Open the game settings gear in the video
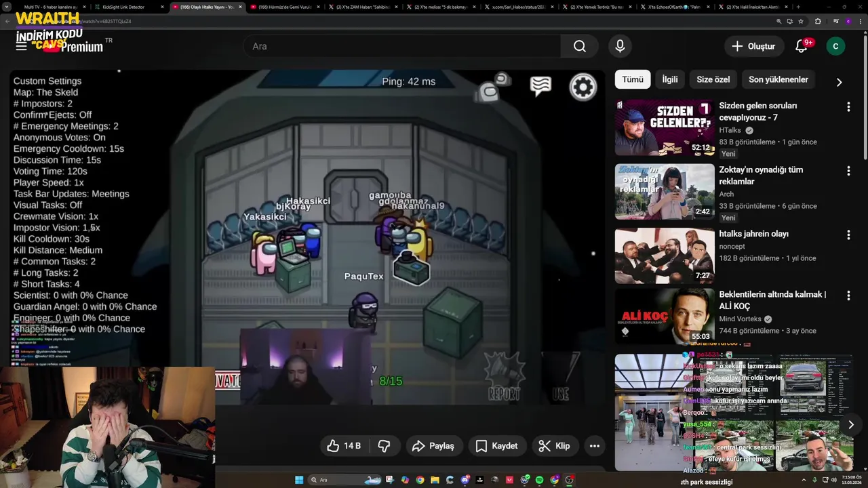 583,87
